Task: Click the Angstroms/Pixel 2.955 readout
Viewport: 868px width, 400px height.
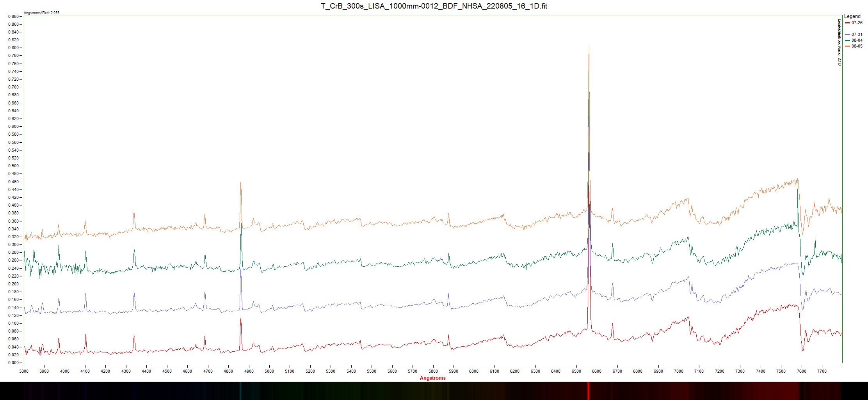Action: (42, 13)
